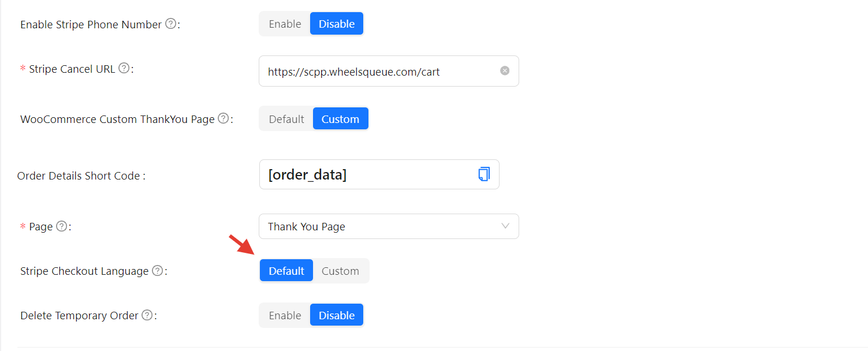Select Default Stripe Checkout Language
The image size is (868, 351).
click(x=286, y=271)
